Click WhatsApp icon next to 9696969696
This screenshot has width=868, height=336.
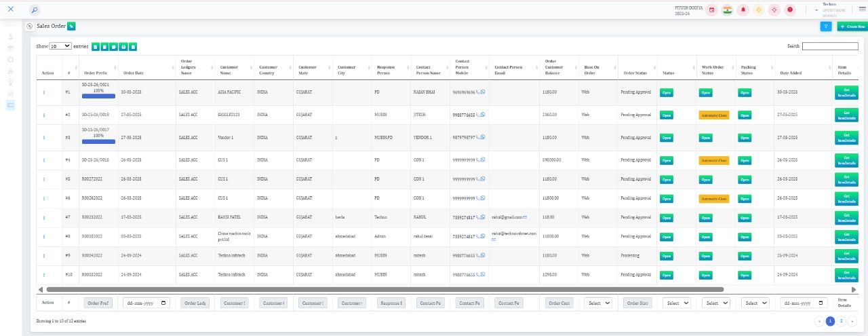click(483, 92)
